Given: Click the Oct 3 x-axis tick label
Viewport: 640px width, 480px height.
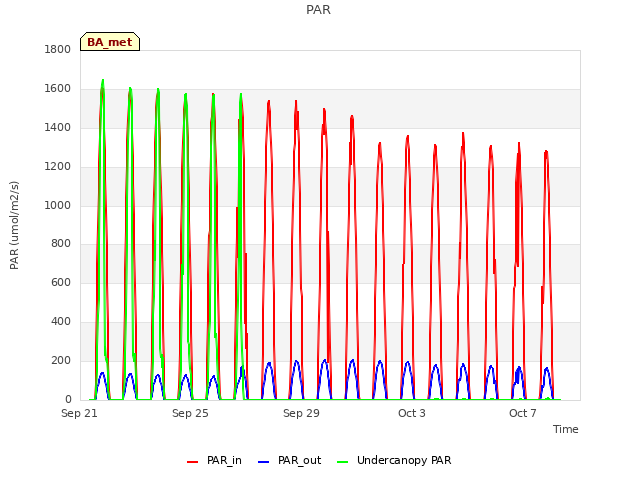Looking at the screenshot, I should pyautogui.click(x=412, y=413).
